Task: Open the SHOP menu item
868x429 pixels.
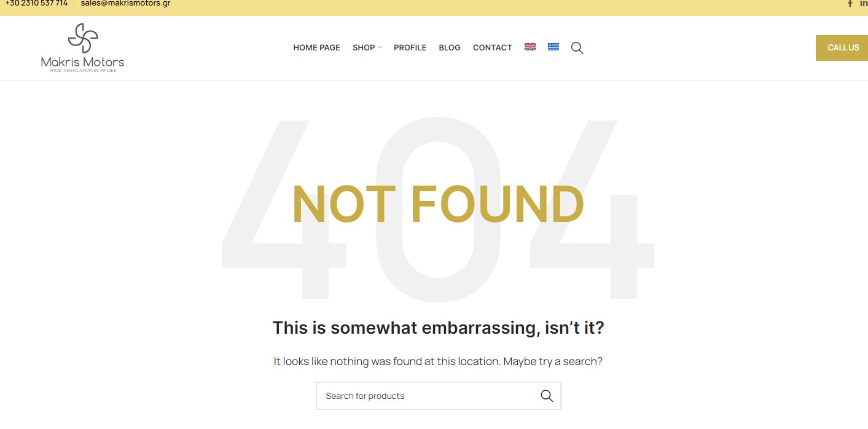Action: (364, 48)
